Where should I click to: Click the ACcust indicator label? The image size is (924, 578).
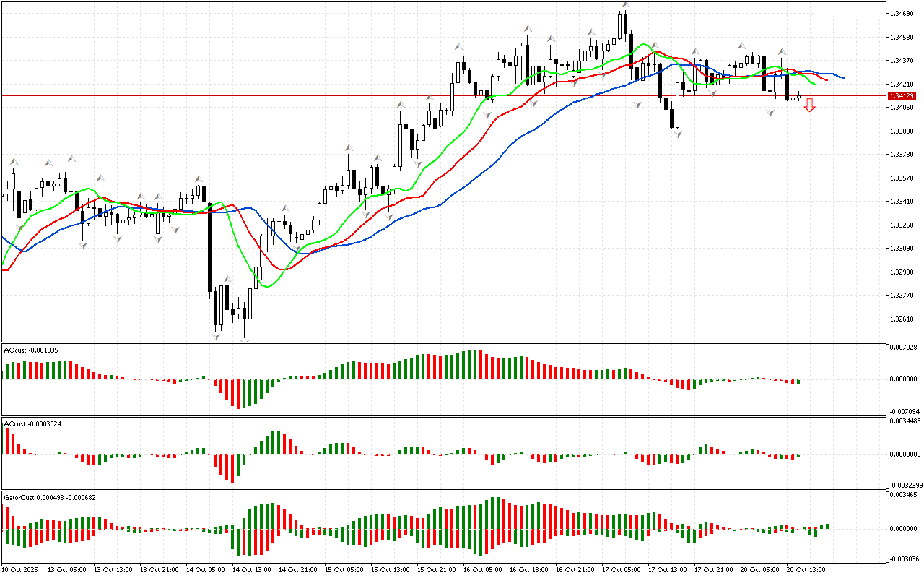click(x=32, y=423)
